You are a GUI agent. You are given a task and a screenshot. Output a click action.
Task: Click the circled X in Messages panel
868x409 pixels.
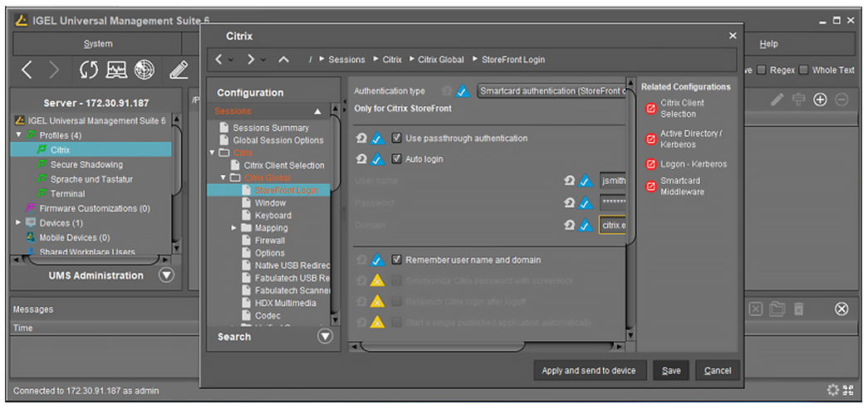click(841, 309)
